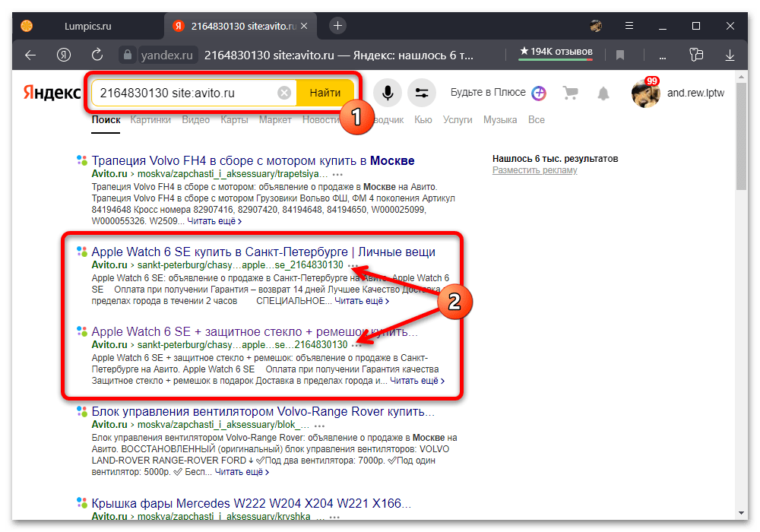
Task: Switch to the Lumpics.ru tab
Action: pos(87,26)
